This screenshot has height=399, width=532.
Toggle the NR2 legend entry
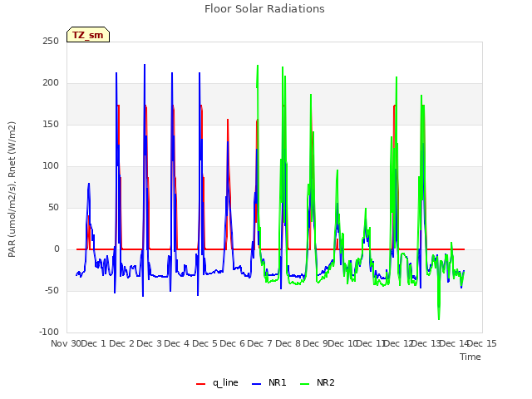pos(318,382)
